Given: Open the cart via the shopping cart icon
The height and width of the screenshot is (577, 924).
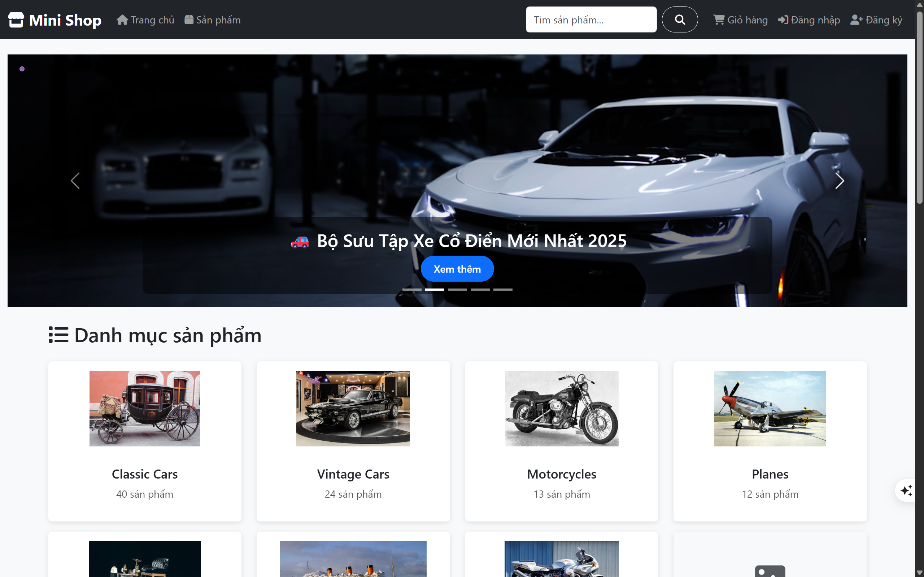Looking at the screenshot, I should [x=719, y=19].
